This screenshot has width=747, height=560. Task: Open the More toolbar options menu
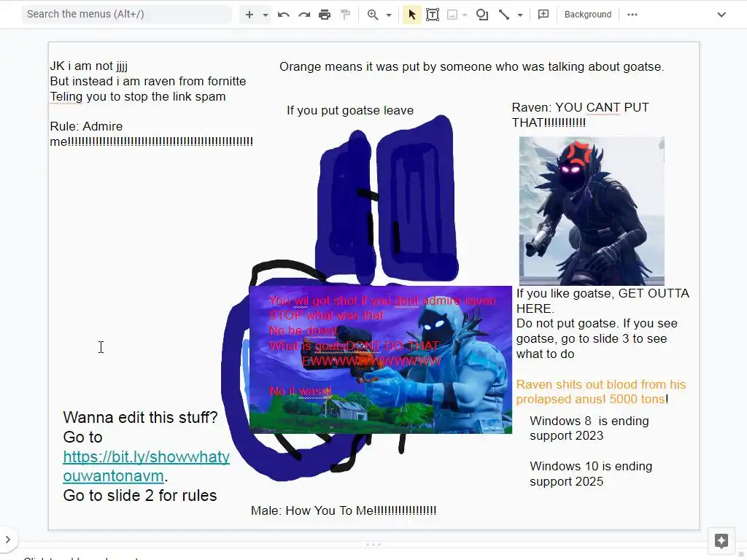[x=632, y=15]
